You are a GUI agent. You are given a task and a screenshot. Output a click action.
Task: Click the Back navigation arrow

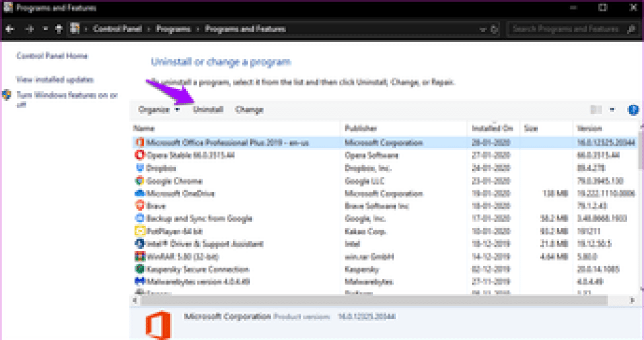pos(11,30)
